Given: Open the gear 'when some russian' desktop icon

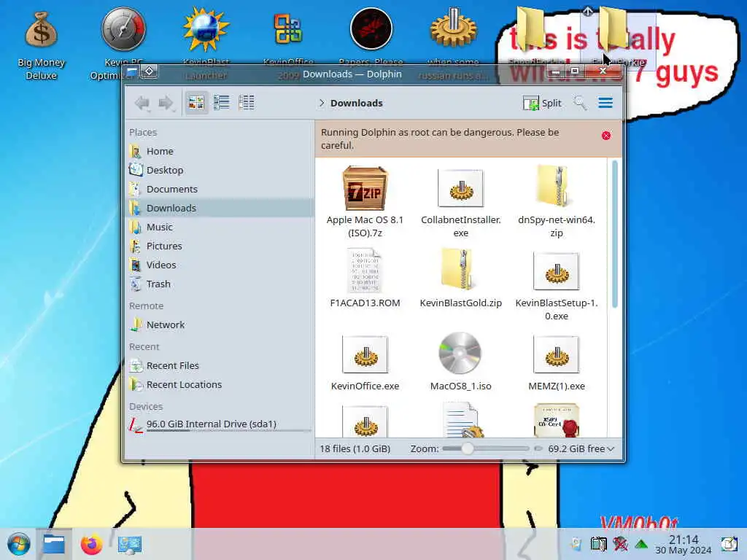Looking at the screenshot, I should pos(453,28).
